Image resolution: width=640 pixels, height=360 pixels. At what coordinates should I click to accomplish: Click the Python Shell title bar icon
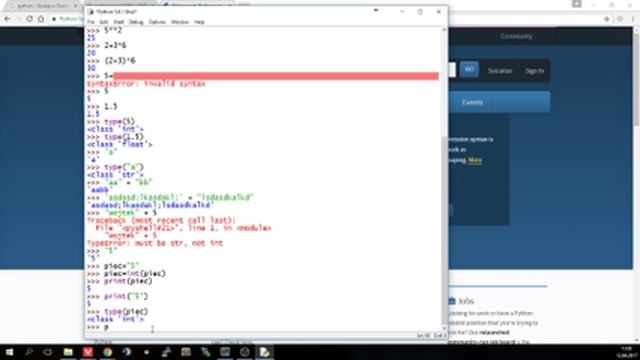91,12
